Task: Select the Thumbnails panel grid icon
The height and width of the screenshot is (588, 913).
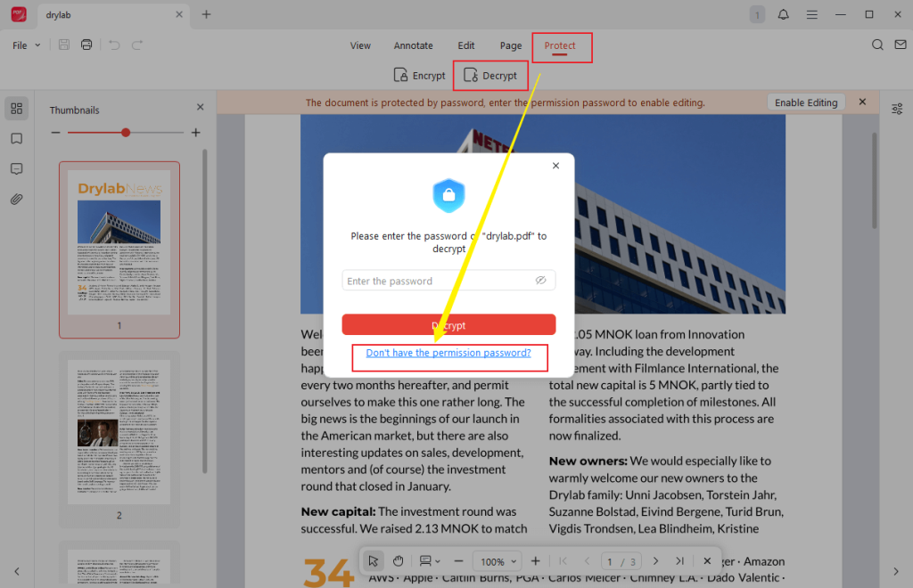Action: 16,108
